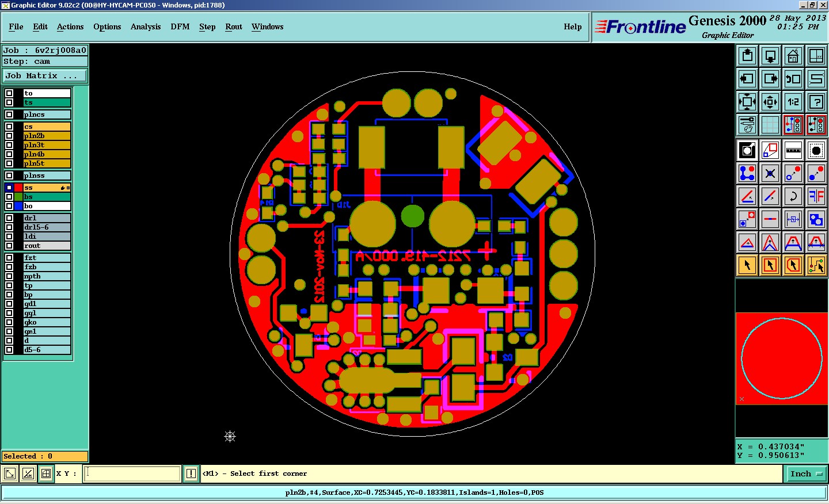Viewport: 829px width, 504px height.
Task: Click the 1:2 scale icon
Action: (793, 102)
